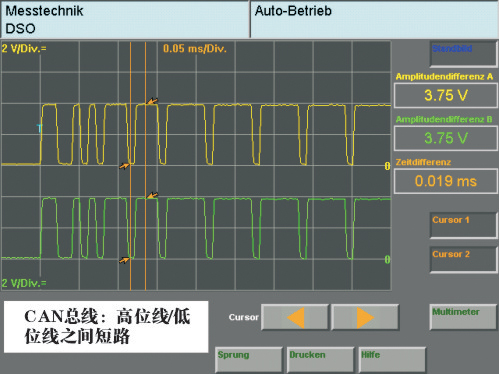Screen dimensions: 499x374
Task: Click the blue trigger marker T on channel A
Action: coord(39,128)
